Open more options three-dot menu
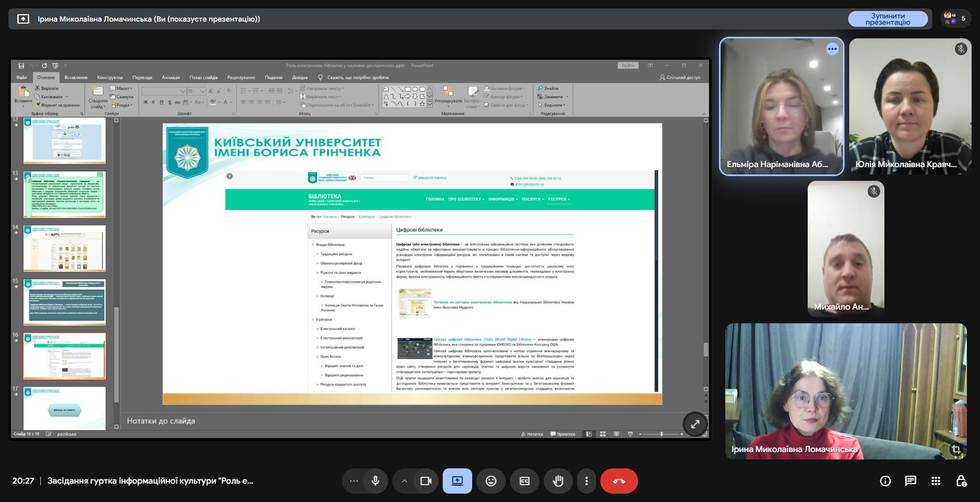980x502 pixels. pyautogui.click(x=586, y=481)
